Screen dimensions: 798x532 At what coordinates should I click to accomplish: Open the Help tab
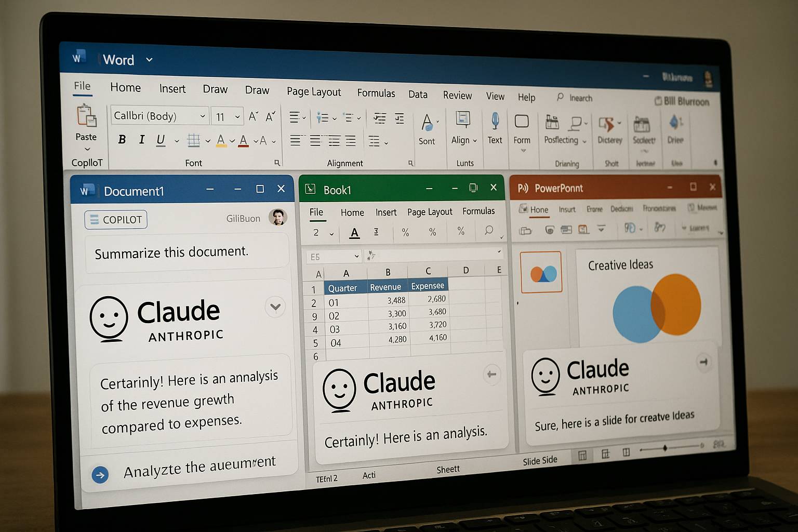point(526,97)
